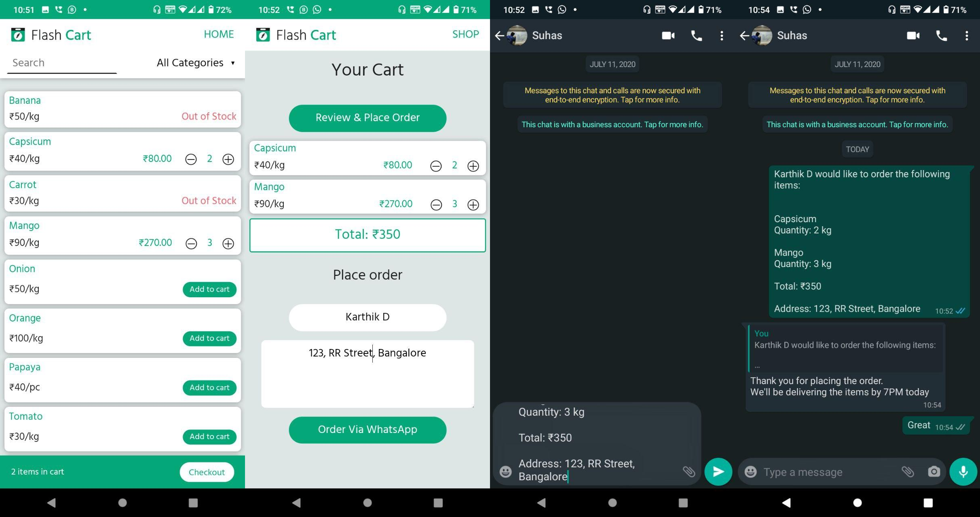Tap the delivery address input field

coord(367,373)
